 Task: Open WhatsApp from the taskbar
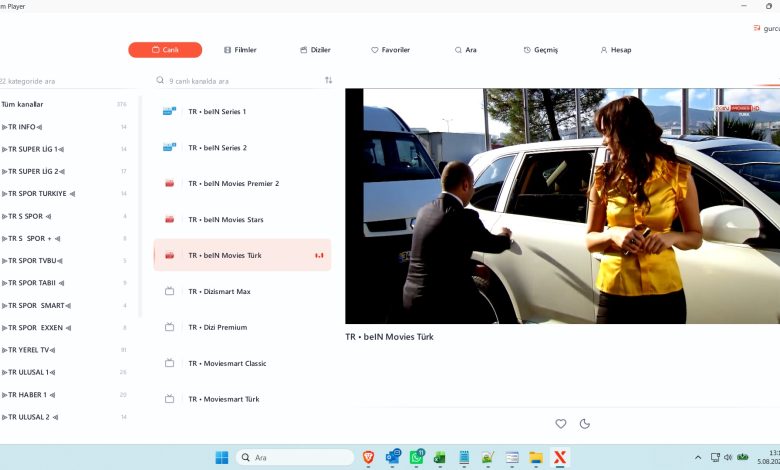(417, 457)
